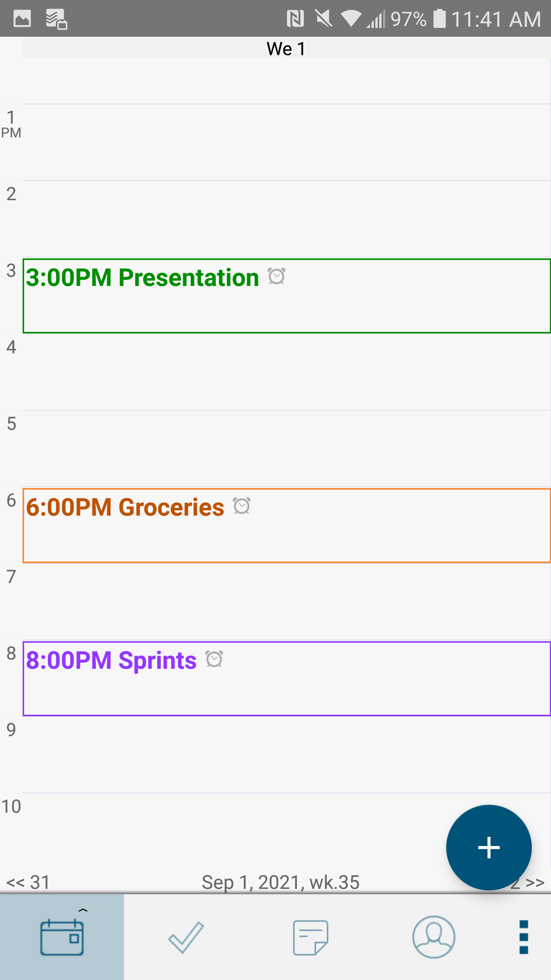The width and height of the screenshot is (551, 980).
Task: Select the empty 4 PM time slot
Action: click(286, 372)
